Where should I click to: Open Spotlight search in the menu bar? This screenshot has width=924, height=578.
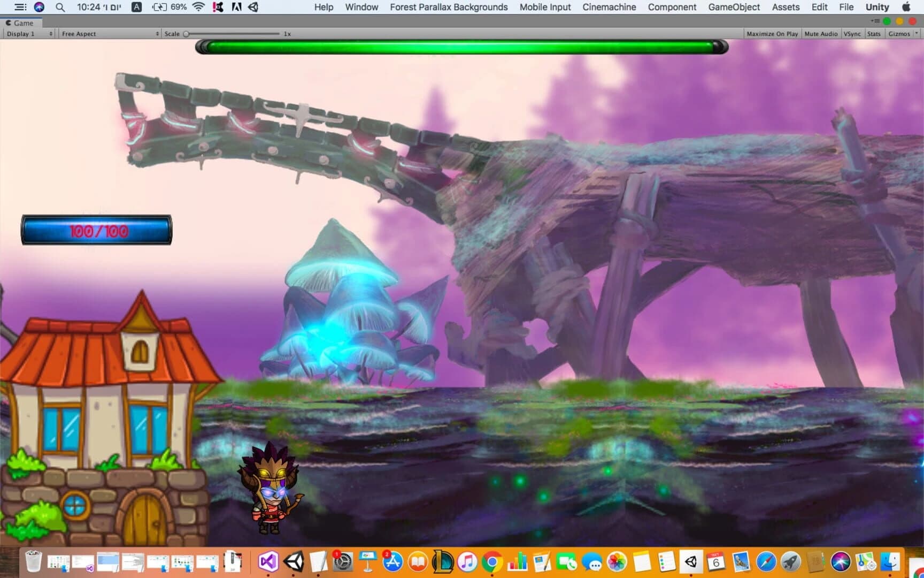59,7
